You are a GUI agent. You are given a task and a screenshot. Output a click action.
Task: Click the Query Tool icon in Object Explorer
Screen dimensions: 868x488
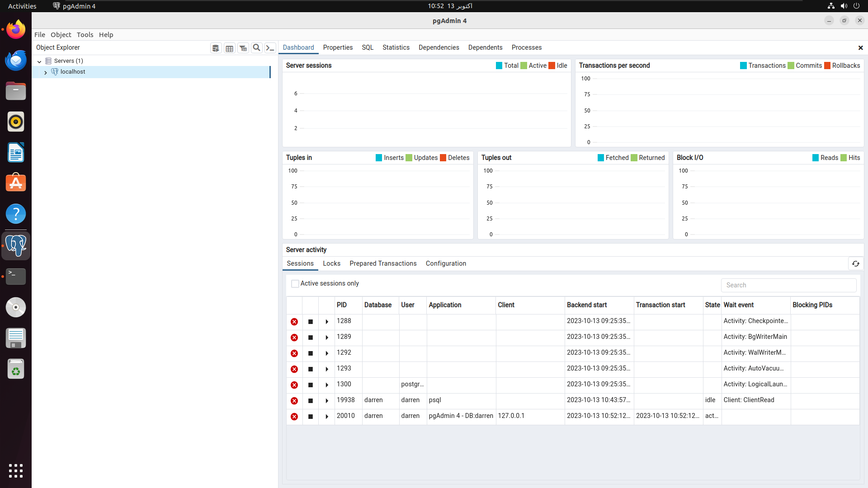pos(216,48)
